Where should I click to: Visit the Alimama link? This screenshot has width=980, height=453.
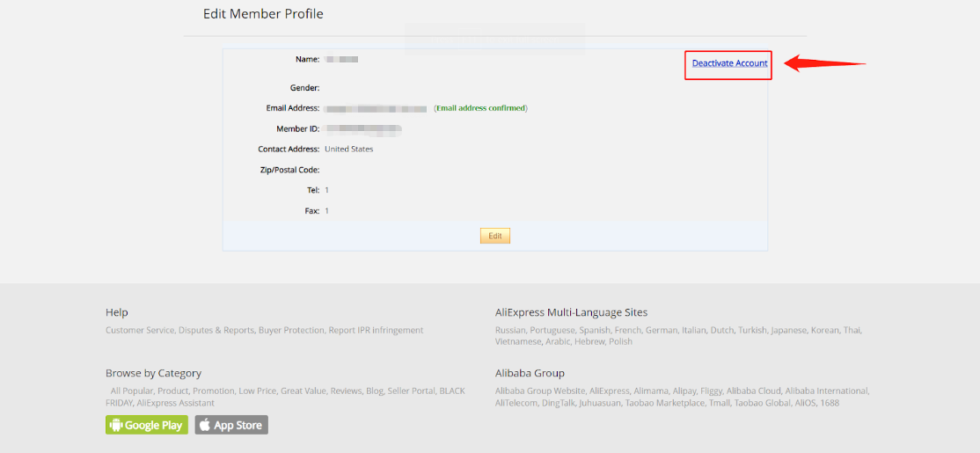tap(651, 391)
